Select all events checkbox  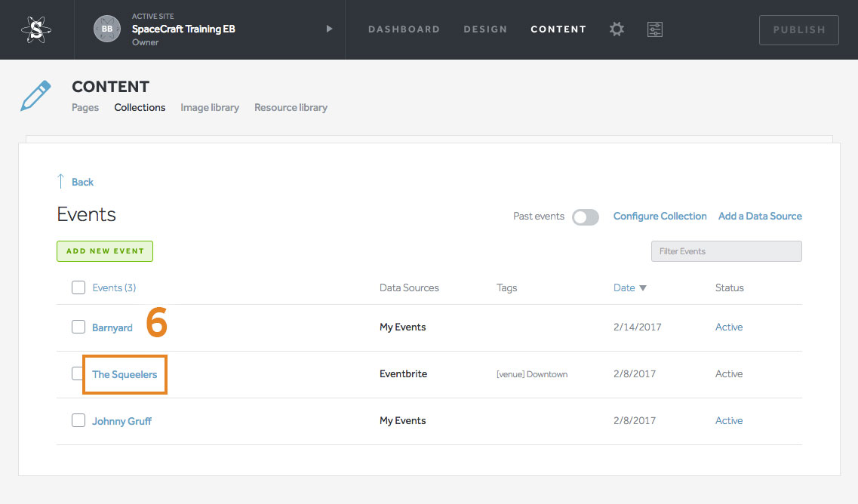pos(78,287)
